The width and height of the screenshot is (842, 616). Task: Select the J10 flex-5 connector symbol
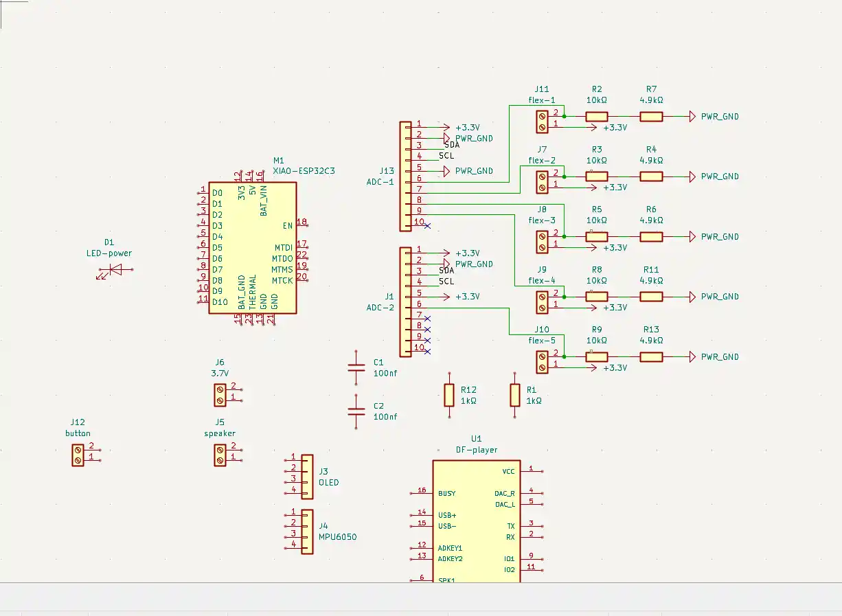pyautogui.click(x=542, y=362)
